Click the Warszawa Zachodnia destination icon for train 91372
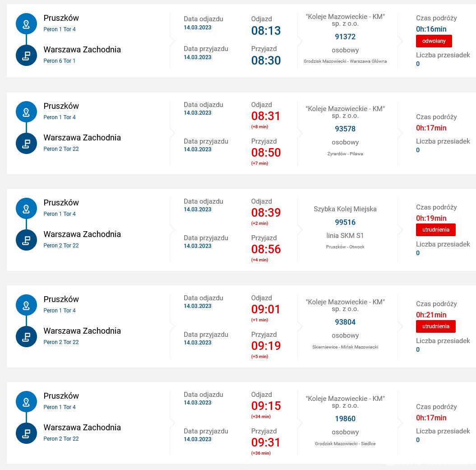This screenshot has height=470, width=476. pyautogui.click(x=27, y=55)
